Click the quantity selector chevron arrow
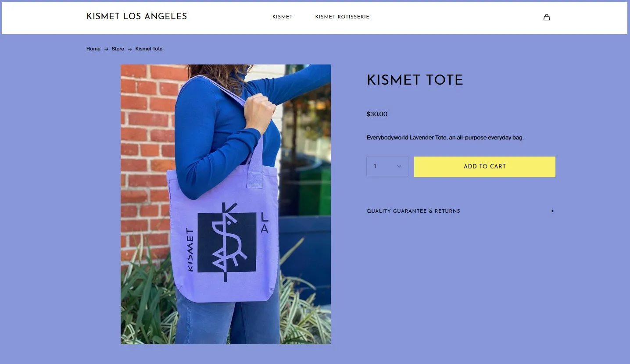This screenshot has width=630, height=364. (x=399, y=167)
